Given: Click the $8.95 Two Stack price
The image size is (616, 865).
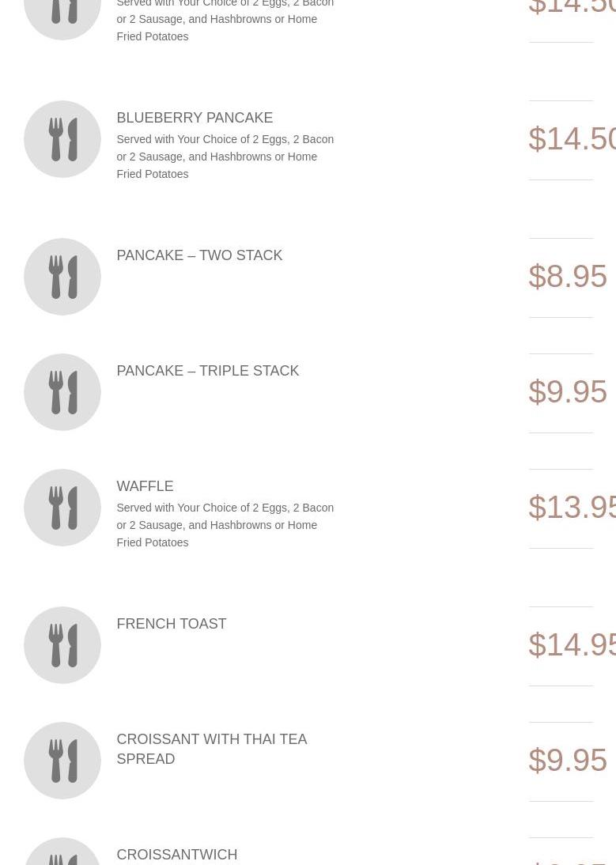Looking at the screenshot, I should 568,277.
